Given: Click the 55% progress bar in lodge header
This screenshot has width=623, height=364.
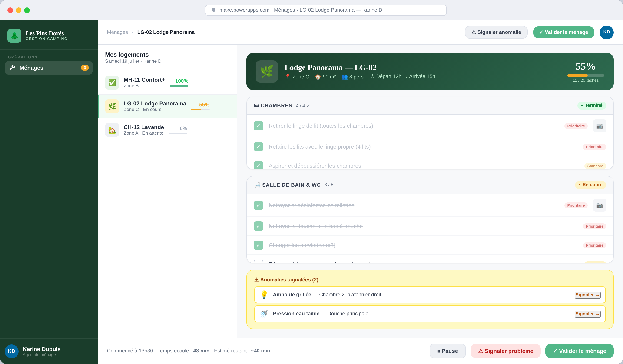Looking at the screenshot, I should point(585,75).
